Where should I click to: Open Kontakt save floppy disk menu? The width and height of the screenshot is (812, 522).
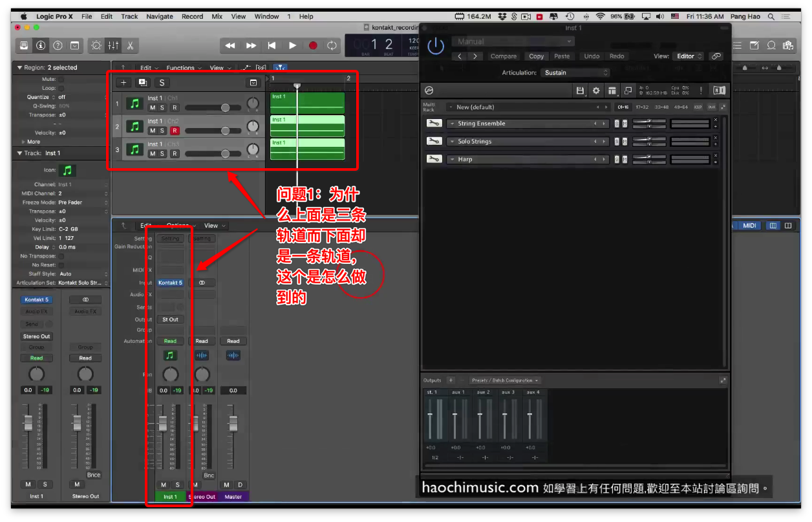pyautogui.click(x=580, y=91)
